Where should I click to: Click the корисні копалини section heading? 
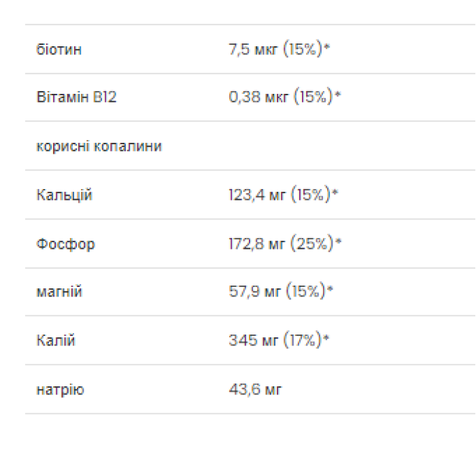99,146
